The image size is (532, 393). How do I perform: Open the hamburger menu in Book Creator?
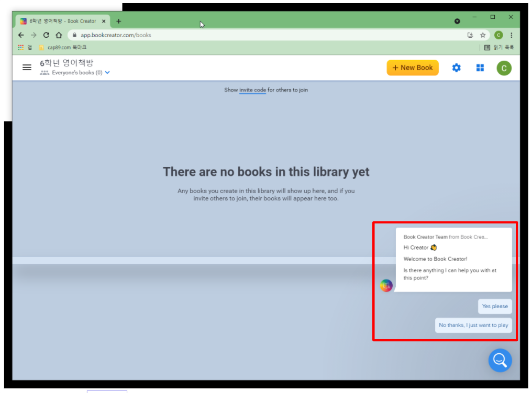[x=27, y=68]
